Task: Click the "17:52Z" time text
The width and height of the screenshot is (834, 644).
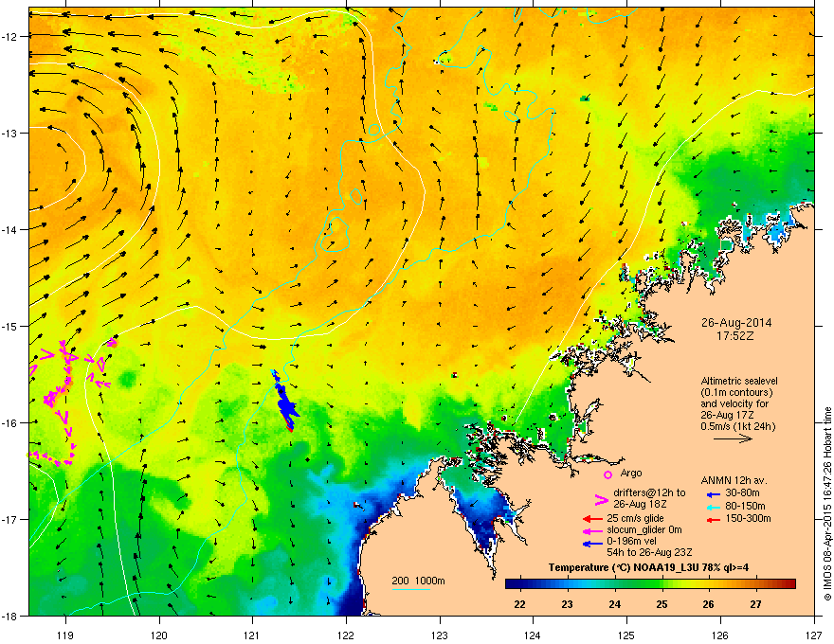Action: coord(735,336)
